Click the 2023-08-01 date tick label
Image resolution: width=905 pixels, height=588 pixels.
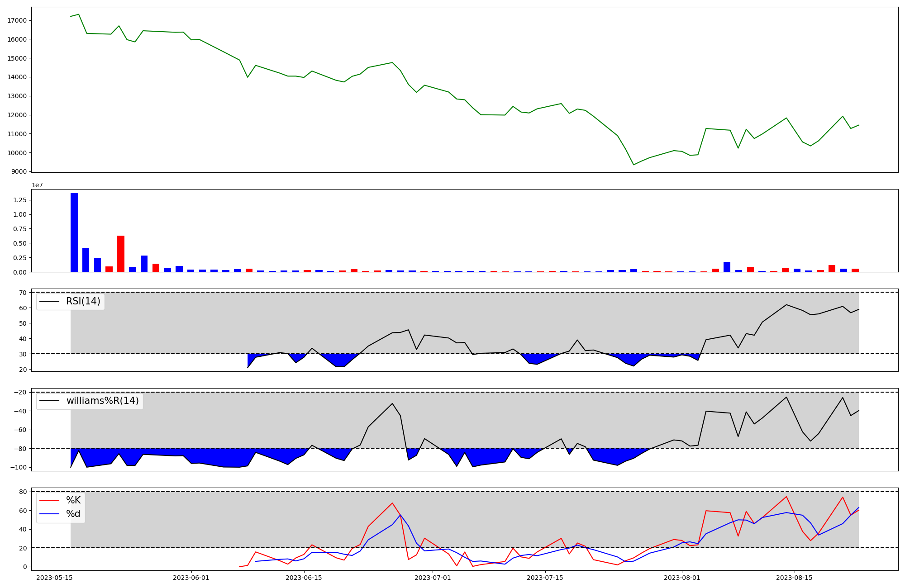click(x=682, y=578)
